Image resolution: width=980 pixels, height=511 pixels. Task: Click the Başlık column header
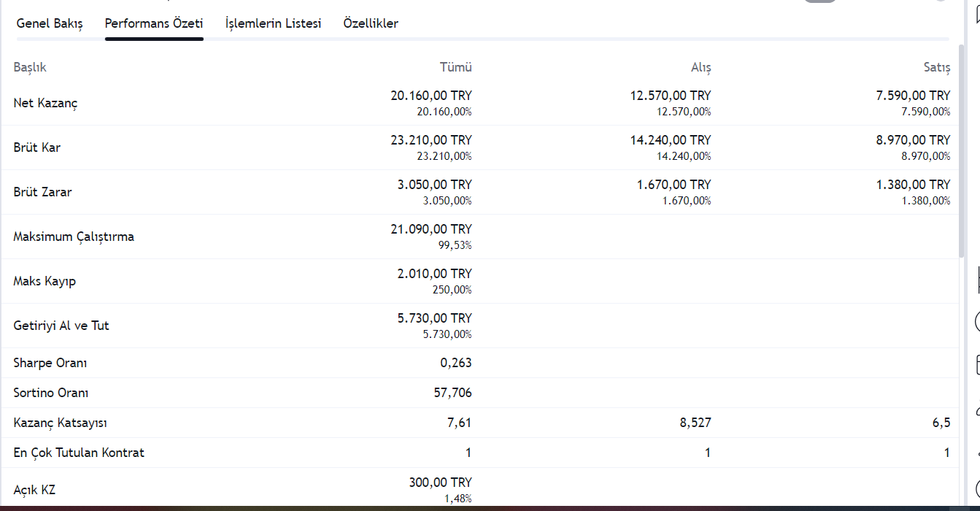30,67
